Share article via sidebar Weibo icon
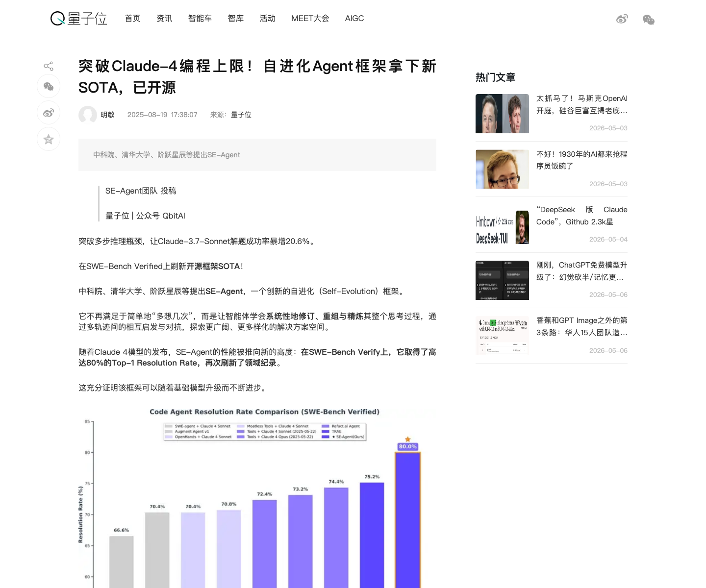This screenshot has width=706, height=588. click(49, 113)
